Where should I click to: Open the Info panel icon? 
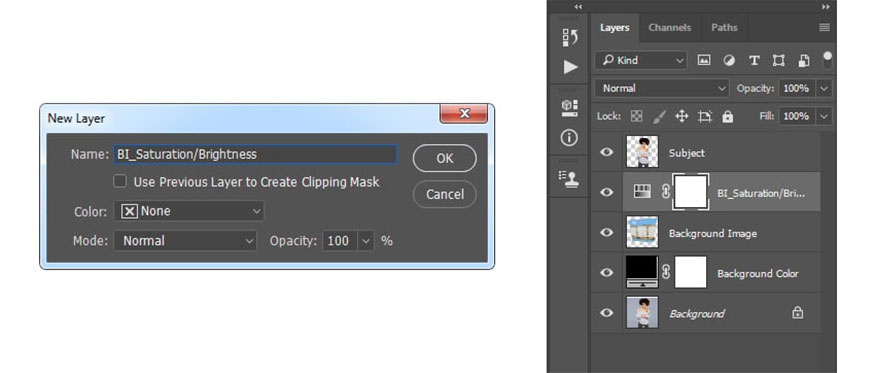point(569,137)
